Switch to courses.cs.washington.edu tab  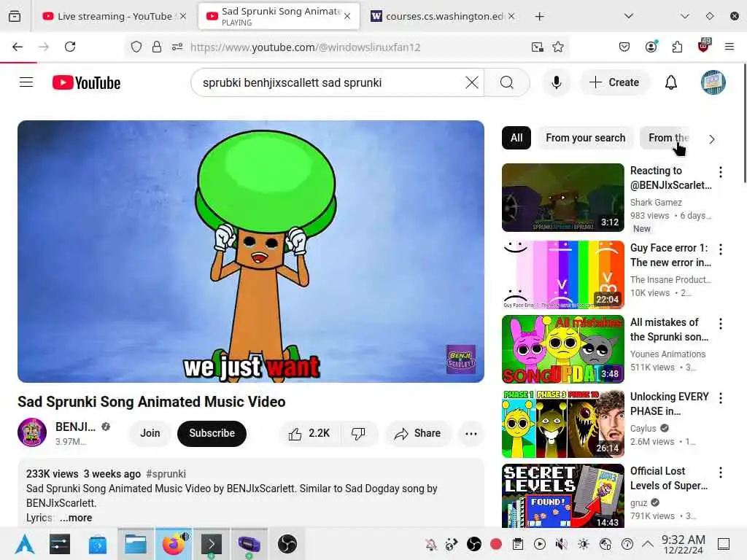pyautogui.click(x=444, y=16)
